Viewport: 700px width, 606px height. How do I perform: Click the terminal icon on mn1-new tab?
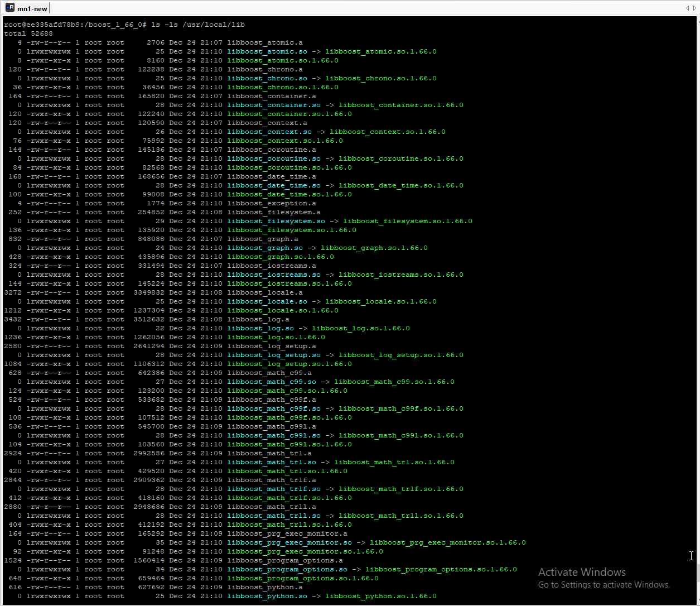tap(10, 8)
